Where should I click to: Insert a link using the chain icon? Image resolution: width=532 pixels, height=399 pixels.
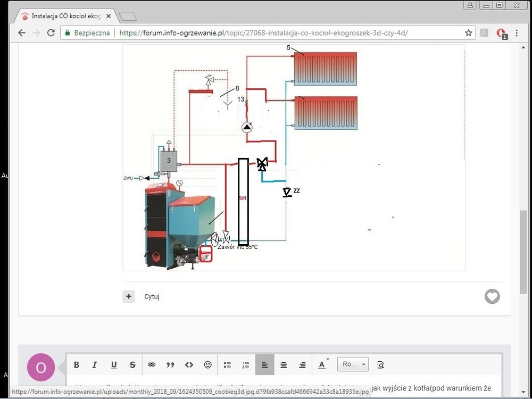(x=152, y=365)
